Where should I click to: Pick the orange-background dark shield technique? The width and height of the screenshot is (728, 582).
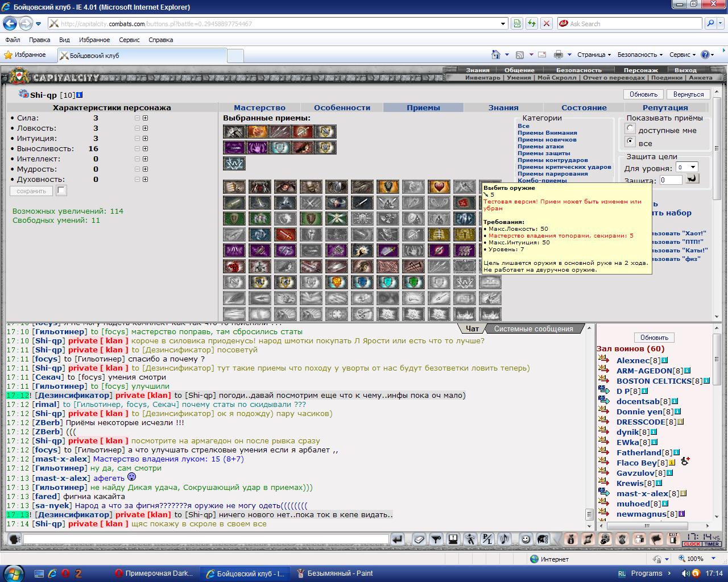388,186
